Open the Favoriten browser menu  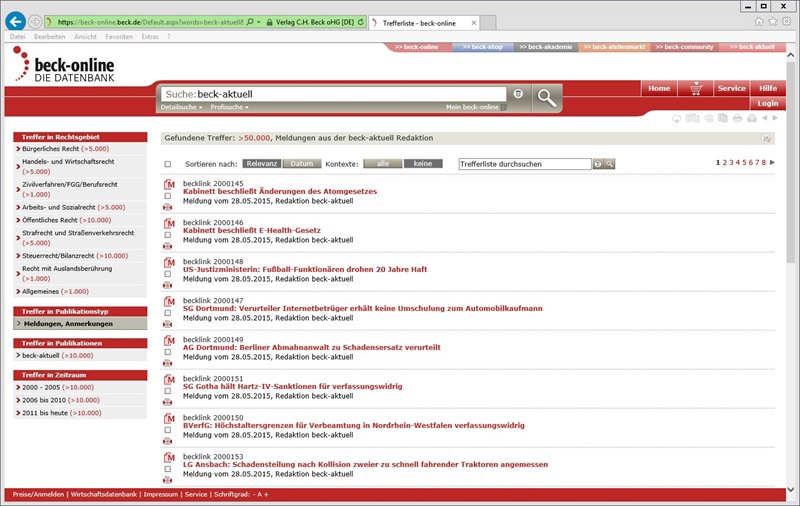pos(119,37)
